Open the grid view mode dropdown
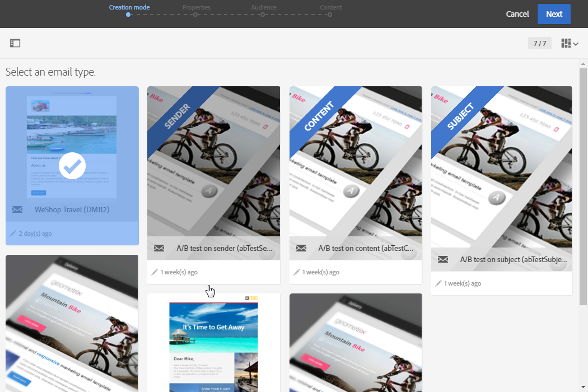Screen dimensions: 588x392 pyautogui.click(x=570, y=44)
